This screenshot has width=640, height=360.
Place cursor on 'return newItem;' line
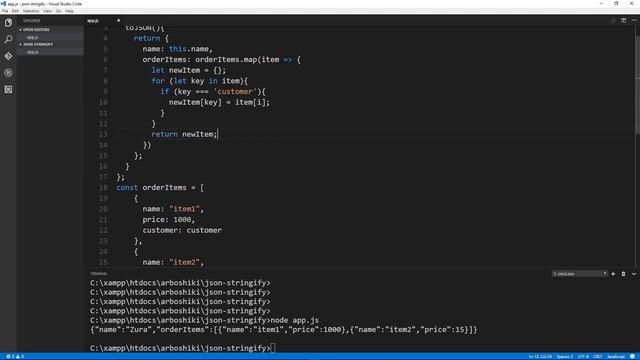(184, 134)
